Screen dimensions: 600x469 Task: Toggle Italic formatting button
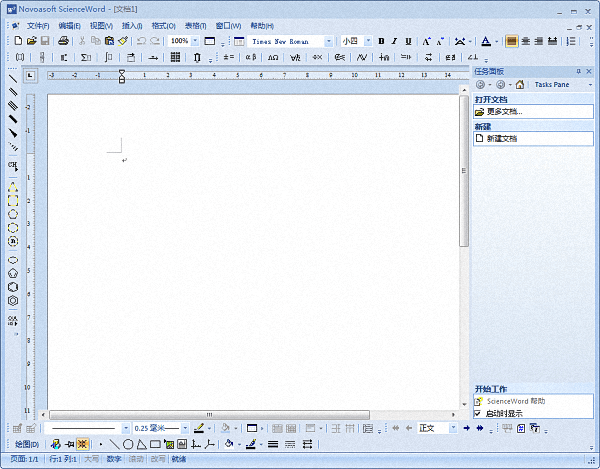pyautogui.click(x=394, y=41)
